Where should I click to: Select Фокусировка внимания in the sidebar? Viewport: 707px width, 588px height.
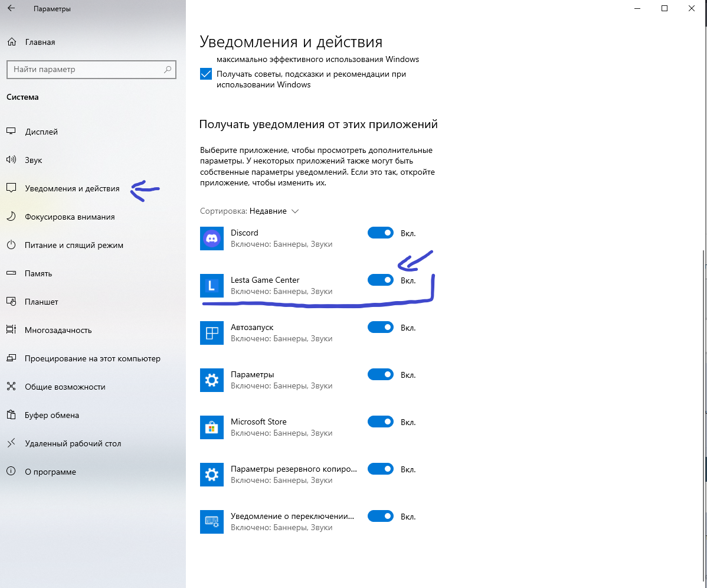click(x=70, y=217)
